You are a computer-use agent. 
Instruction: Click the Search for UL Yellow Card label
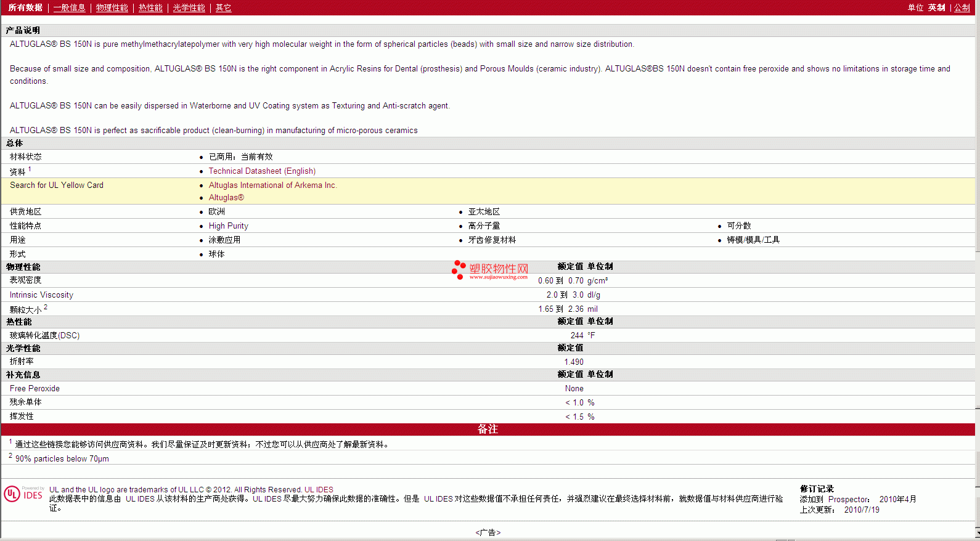[x=57, y=185]
